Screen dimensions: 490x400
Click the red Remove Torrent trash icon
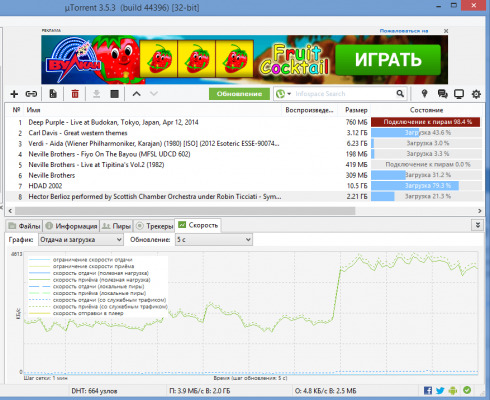(x=75, y=94)
